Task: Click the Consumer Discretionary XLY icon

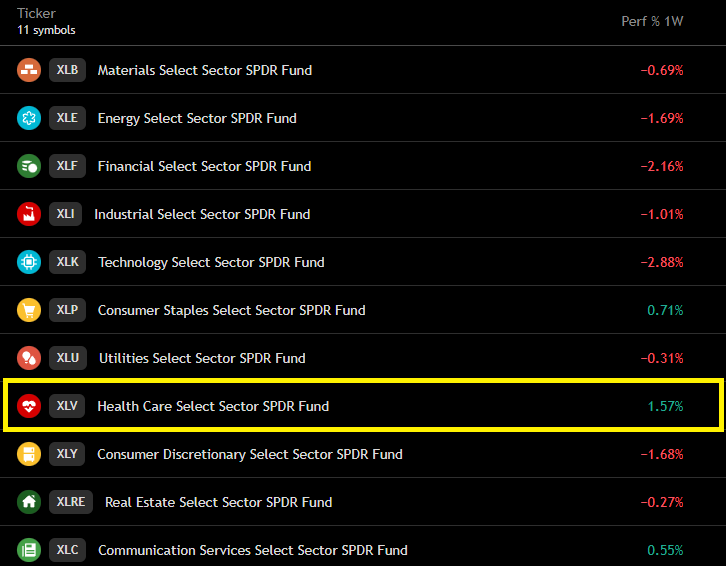Action: click(x=29, y=454)
